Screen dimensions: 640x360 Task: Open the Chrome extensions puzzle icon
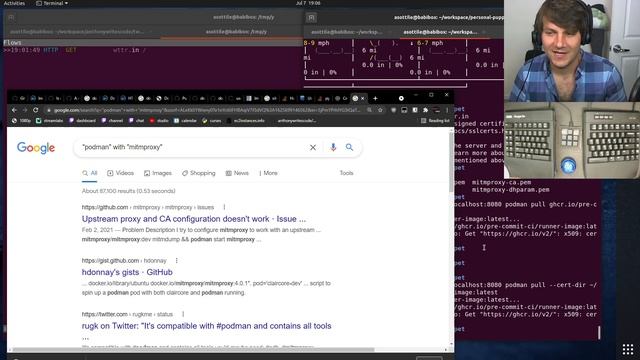pyautogui.click(x=426, y=110)
